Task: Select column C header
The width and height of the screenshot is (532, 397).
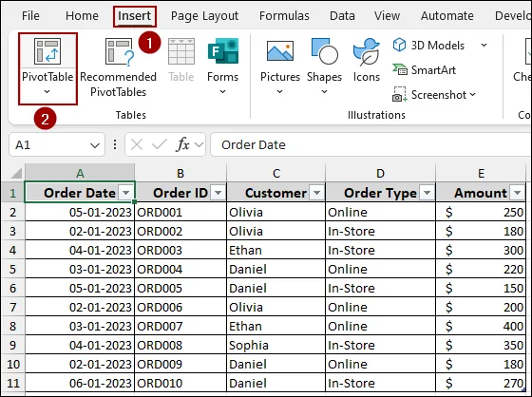Action: (275, 173)
